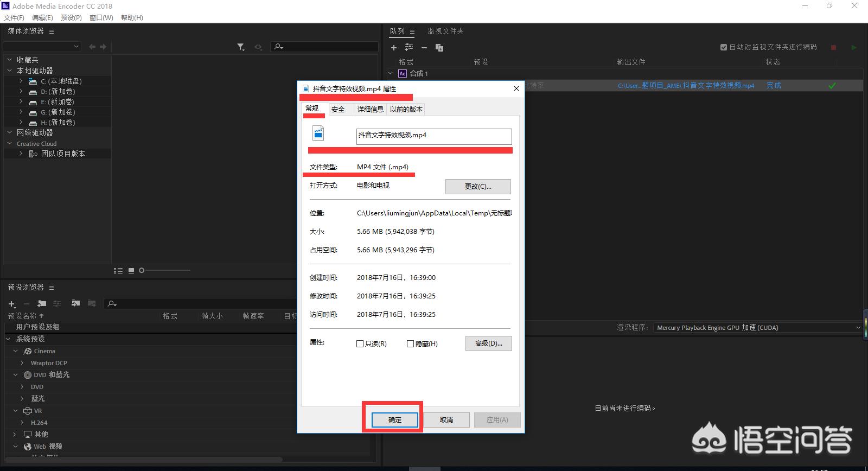Expand the Wraptor DCP preset folder
The width and height of the screenshot is (868, 471).
click(x=22, y=363)
